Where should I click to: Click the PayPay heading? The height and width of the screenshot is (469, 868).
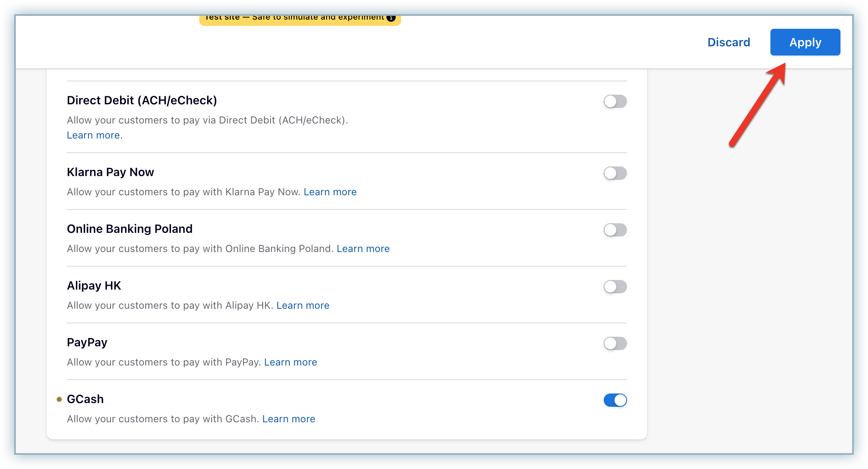(x=87, y=342)
